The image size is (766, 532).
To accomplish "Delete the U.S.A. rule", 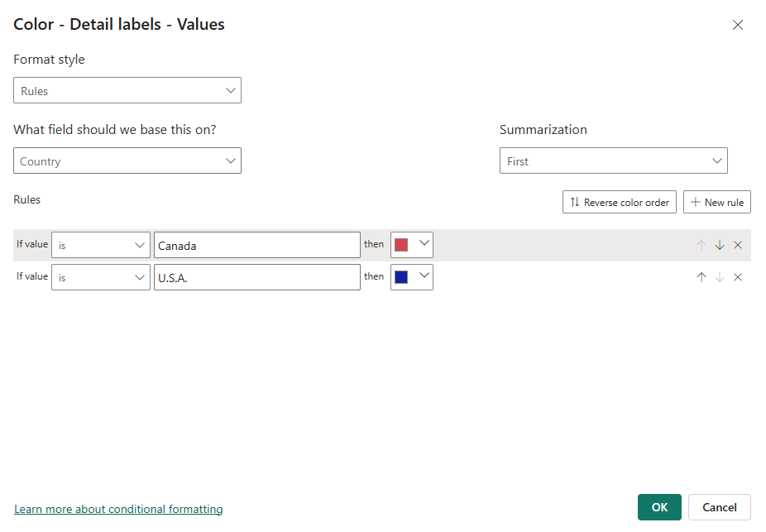I will coord(738,277).
